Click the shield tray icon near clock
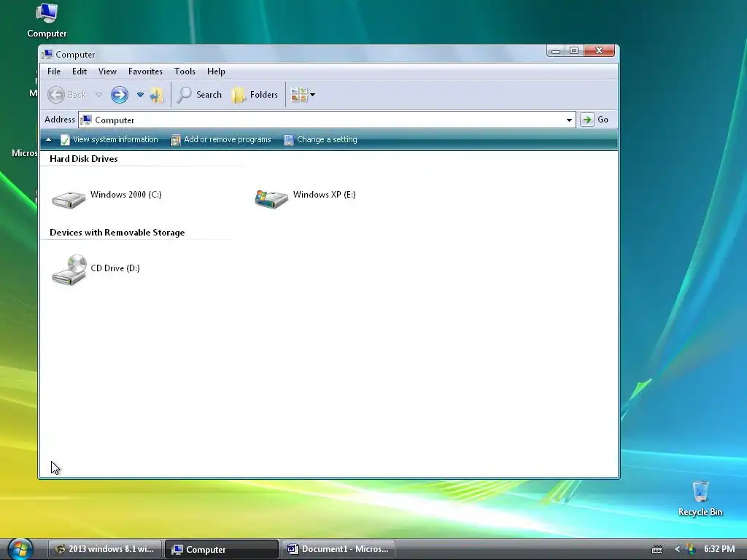Image resolution: width=747 pixels, height=560 pixels. pos(690,550)
